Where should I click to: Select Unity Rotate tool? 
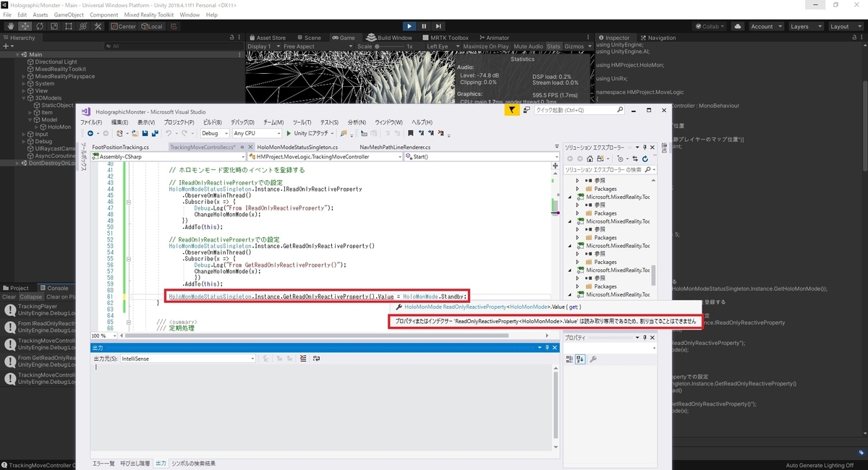pos(38,26)
